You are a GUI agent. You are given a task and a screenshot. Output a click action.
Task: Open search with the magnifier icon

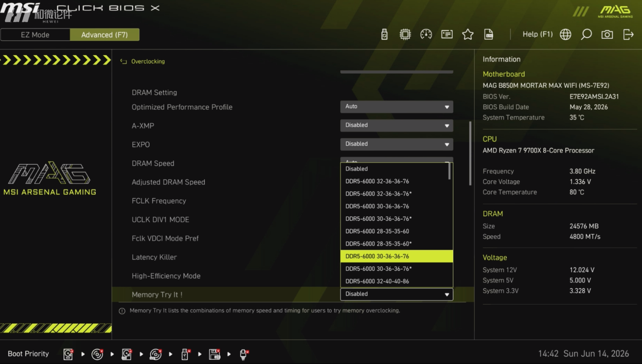(586, 34)
